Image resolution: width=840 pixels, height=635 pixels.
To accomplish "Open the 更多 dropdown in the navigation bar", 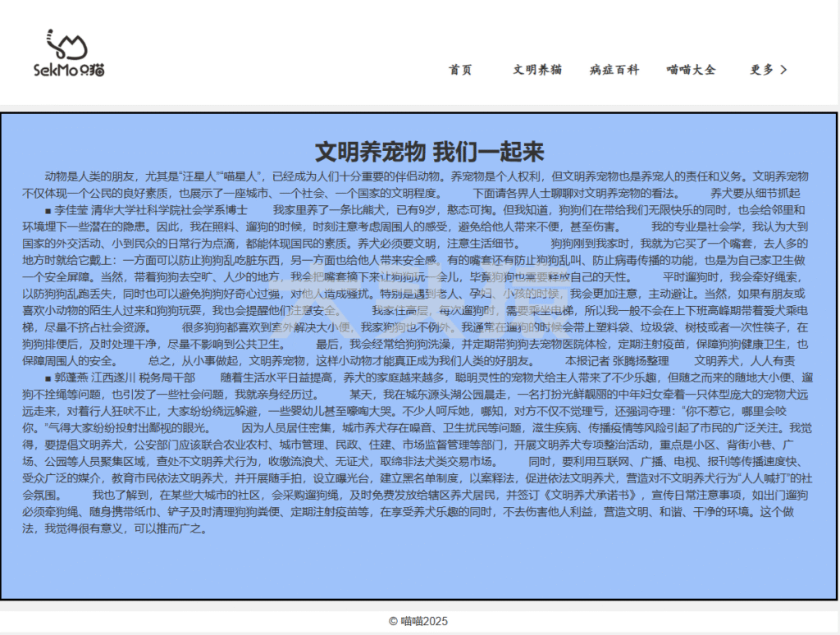I will [x=767, y=71].
